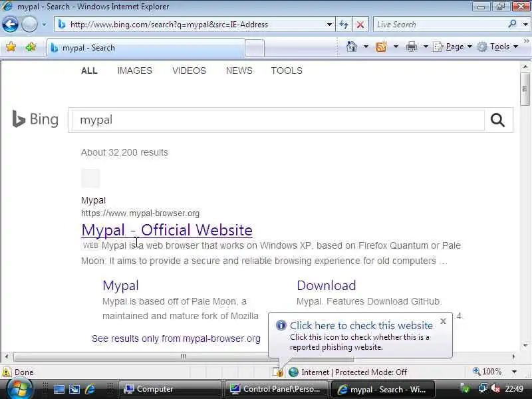This screenshot has height=399, width=532.
Task: Expand the Home button dropdown arrow
Action: coord(366,47)
